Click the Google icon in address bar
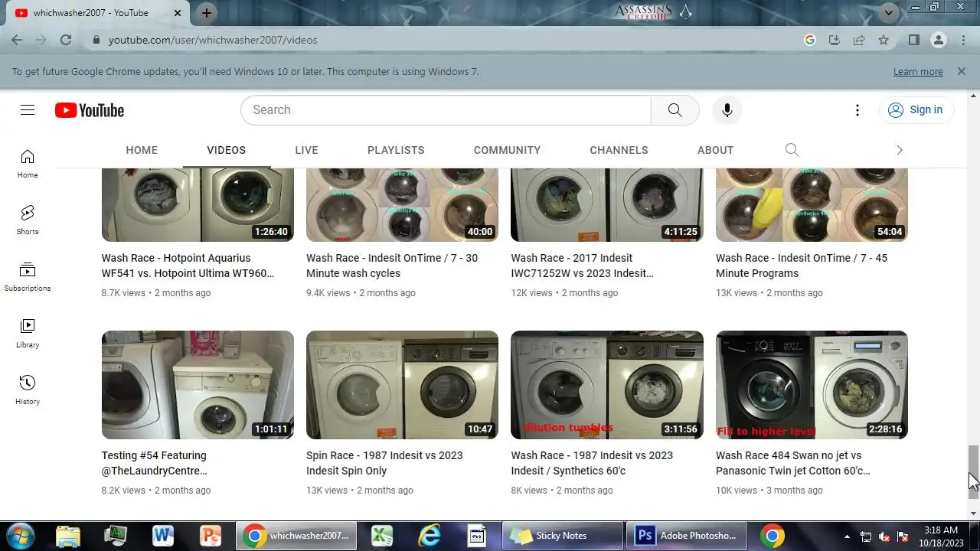Viewport: 980px width, 551px height. (810, 40)
